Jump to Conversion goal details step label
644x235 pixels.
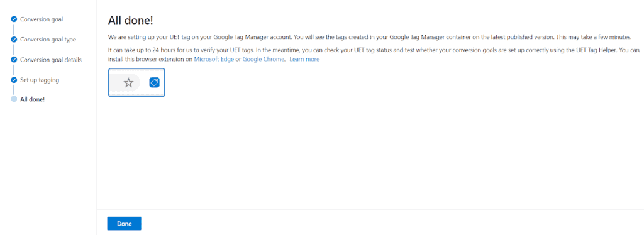point(51,60)
